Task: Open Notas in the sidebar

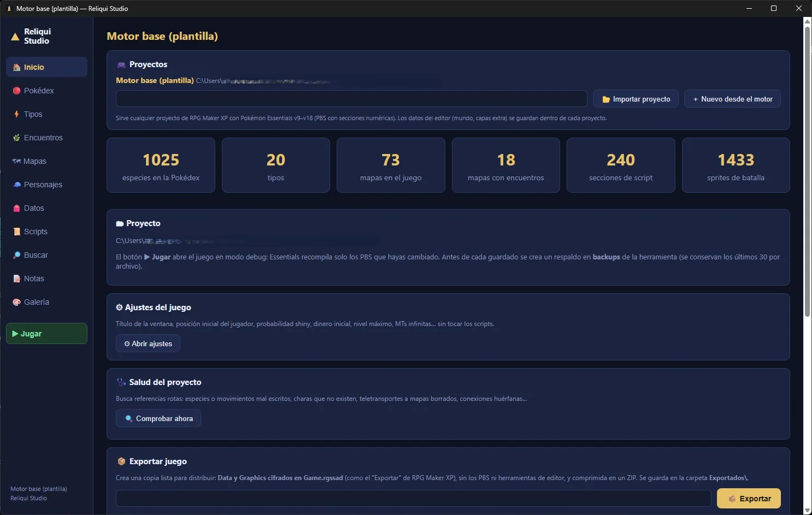Action: 46,279
